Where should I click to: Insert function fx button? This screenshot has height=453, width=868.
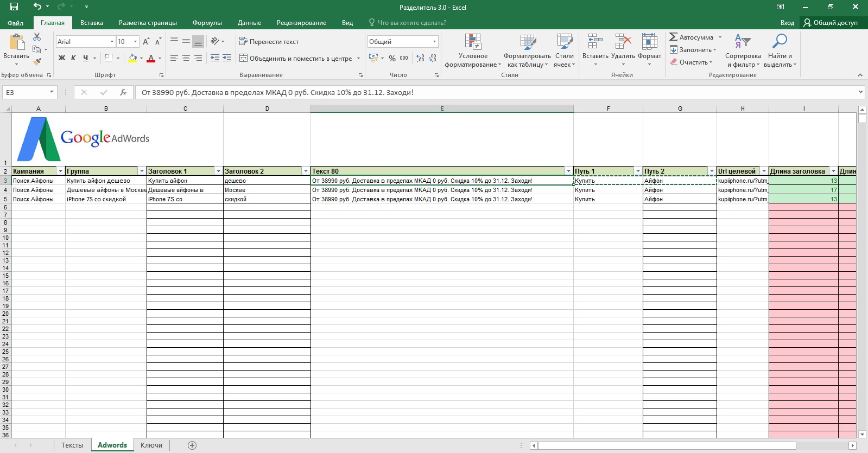pyautogui.click(x=123, y=92)
